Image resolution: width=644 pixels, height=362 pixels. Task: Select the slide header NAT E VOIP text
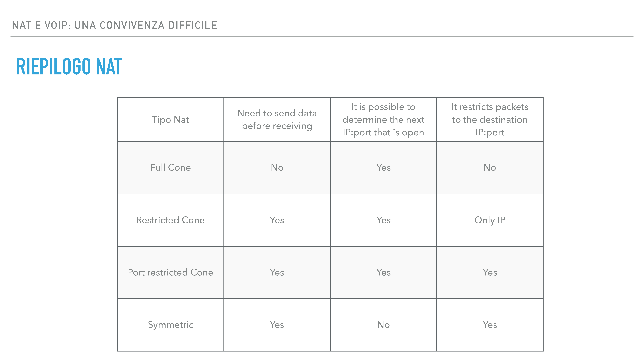click(x=115, y=25)
